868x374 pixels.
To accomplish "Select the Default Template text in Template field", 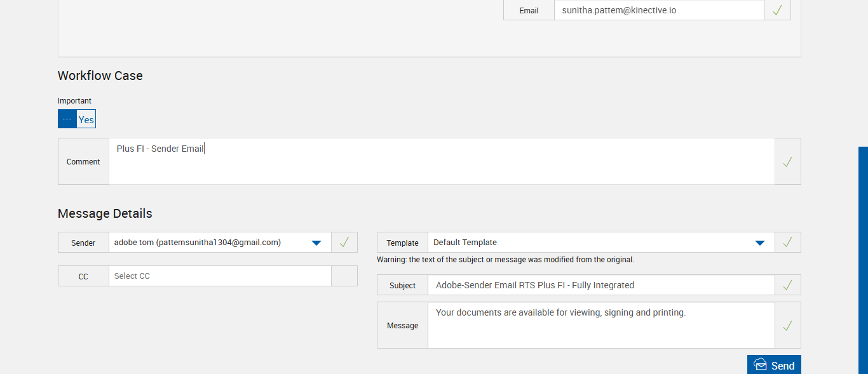I will tap(465, 243).
